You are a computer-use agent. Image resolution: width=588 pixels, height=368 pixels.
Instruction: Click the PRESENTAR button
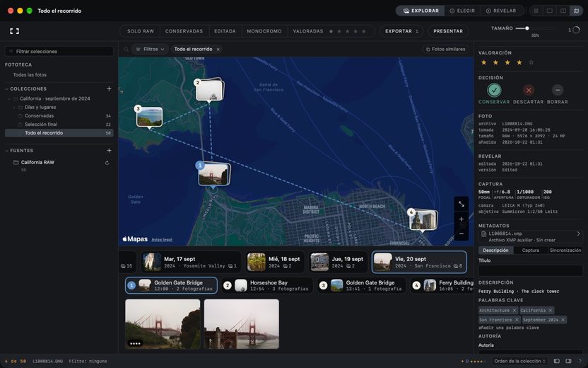[x=448, y=31]
